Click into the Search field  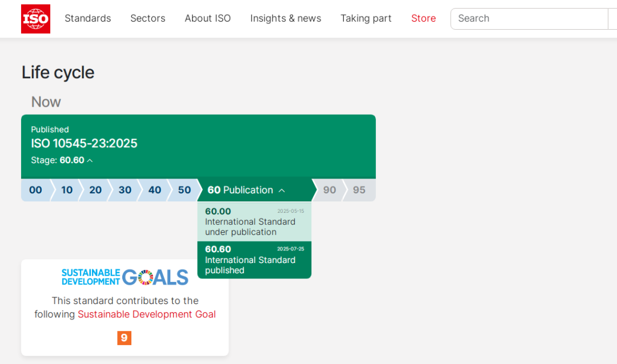pyautogui.click(x=528, y=18)
